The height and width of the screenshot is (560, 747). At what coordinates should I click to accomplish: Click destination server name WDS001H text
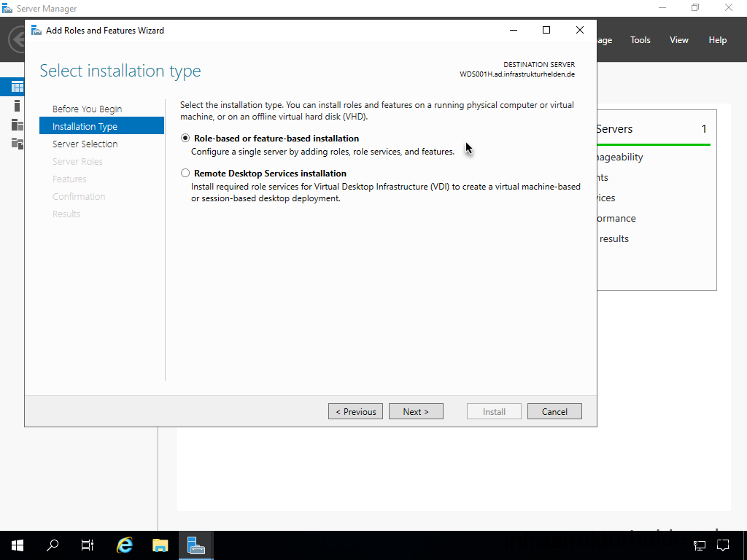click(517, 74)
